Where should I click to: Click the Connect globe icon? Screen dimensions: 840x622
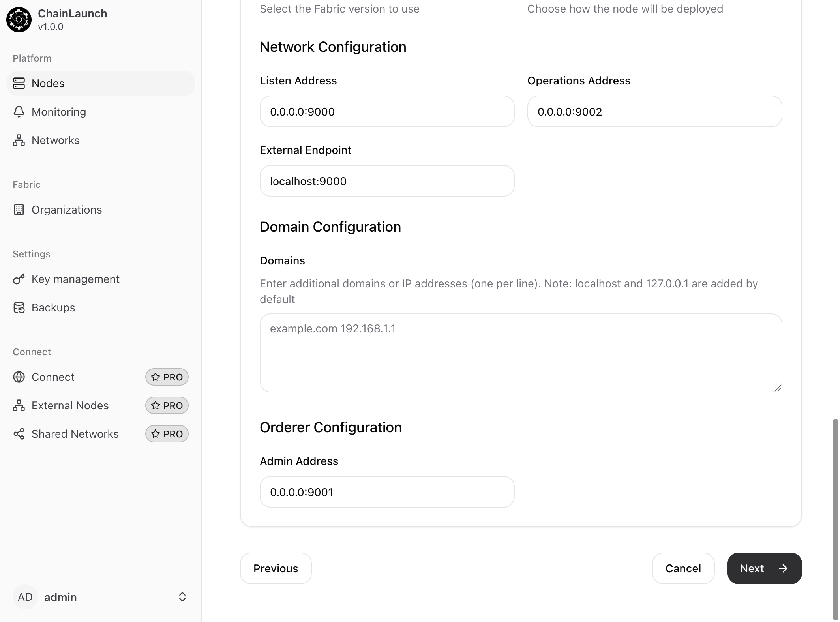point(19,377)
